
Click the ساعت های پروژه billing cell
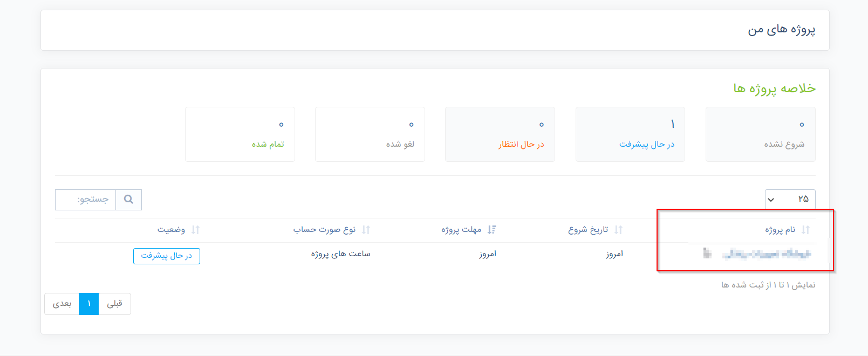[340, 254]
